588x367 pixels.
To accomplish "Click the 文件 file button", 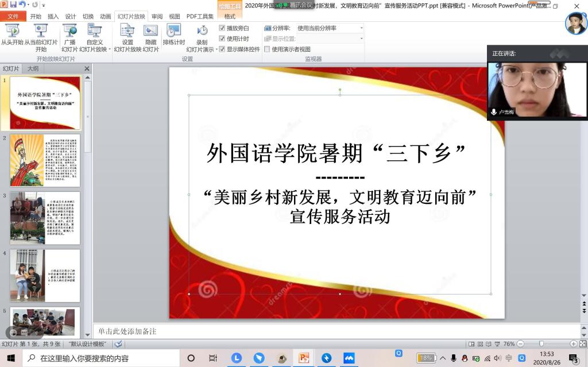I will click(13, 17).
